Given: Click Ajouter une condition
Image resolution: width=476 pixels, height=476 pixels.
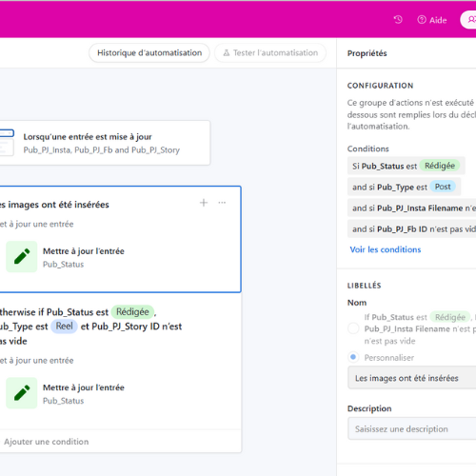Looking at the screenshot, I should (47, 442).
